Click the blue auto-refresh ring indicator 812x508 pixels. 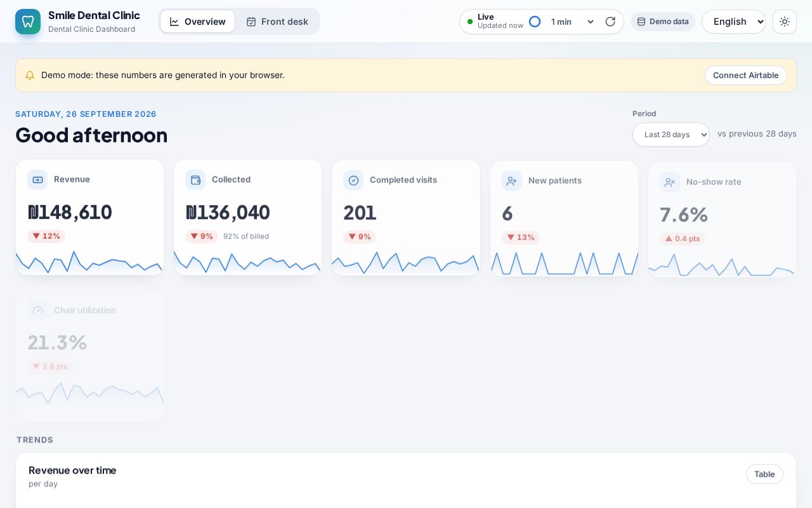(x=535, y=22)
